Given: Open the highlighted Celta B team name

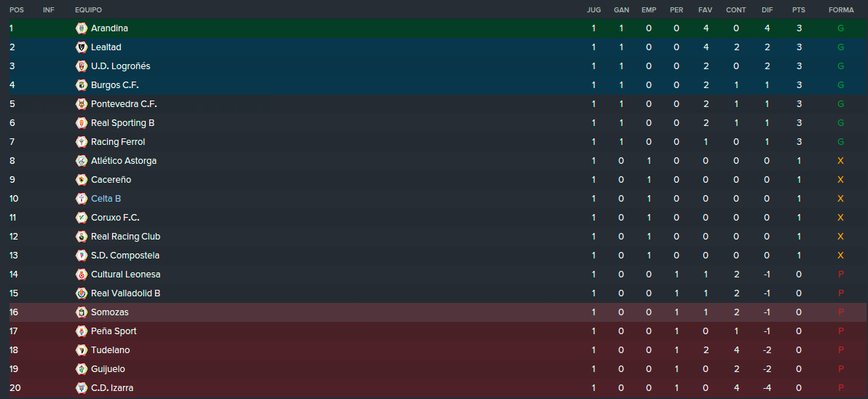Looking at the screenshot, I should click(106, 199).
